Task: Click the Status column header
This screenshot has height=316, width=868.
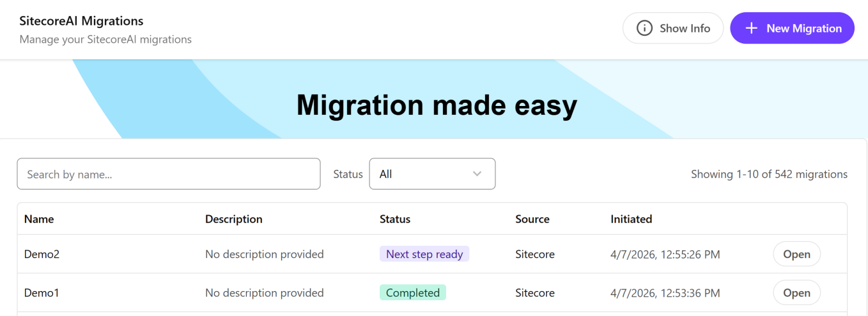Action: pos(395,219)
